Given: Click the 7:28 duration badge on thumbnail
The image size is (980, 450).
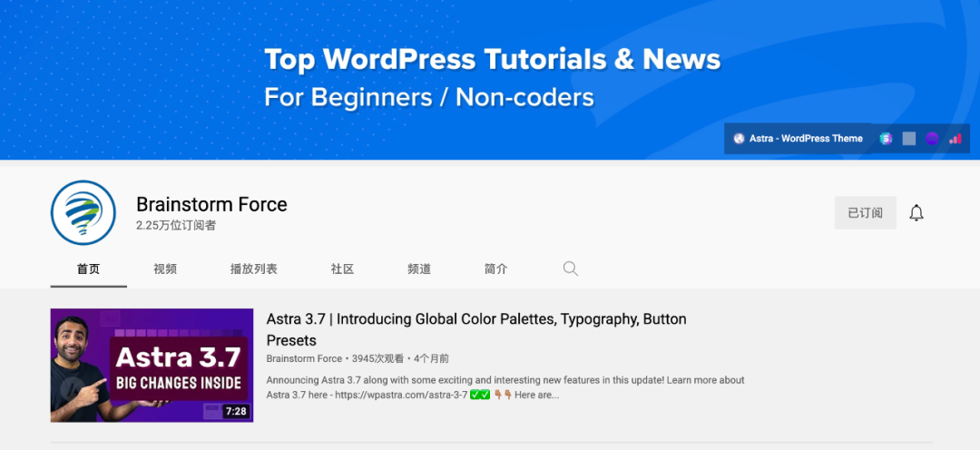Looking at the screenshot, I should [236, 411].
